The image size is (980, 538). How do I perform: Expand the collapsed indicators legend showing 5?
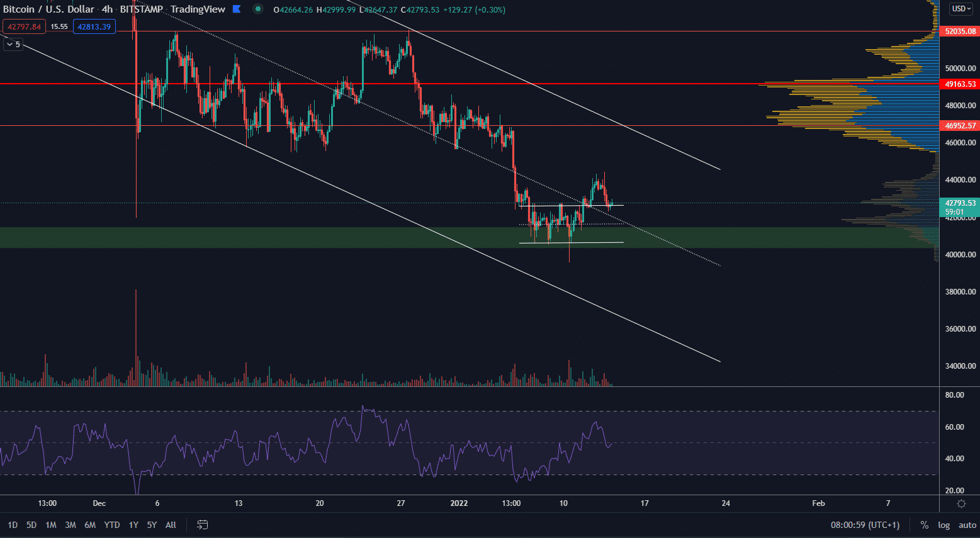[x=13, y=44]
